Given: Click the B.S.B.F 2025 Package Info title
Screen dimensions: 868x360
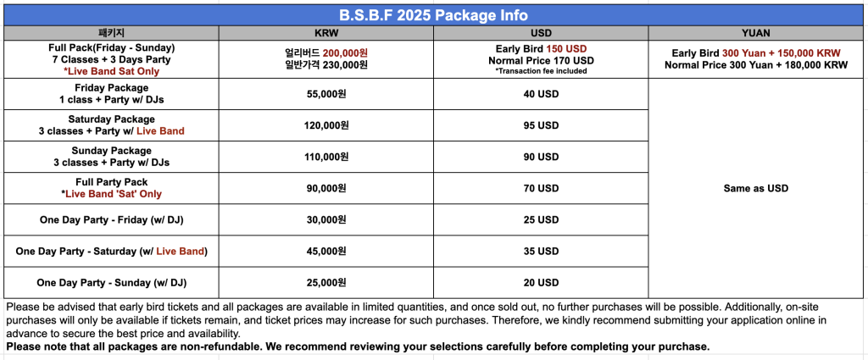Looking at the screenshot, I should coord(433,15).
